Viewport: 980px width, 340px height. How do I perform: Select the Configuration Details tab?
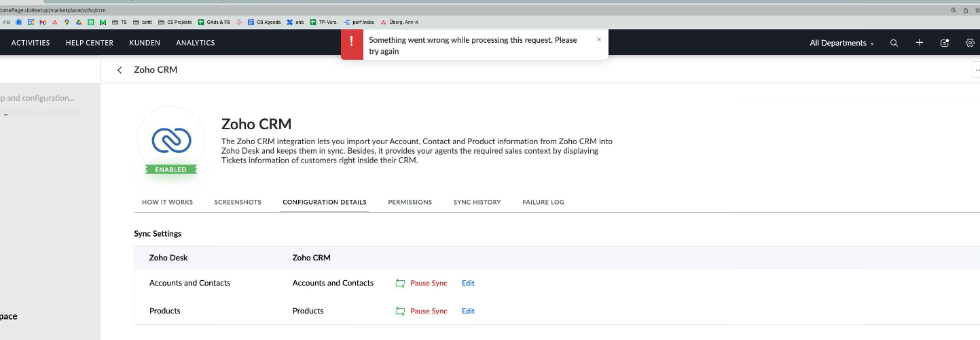tap(325, 202)
